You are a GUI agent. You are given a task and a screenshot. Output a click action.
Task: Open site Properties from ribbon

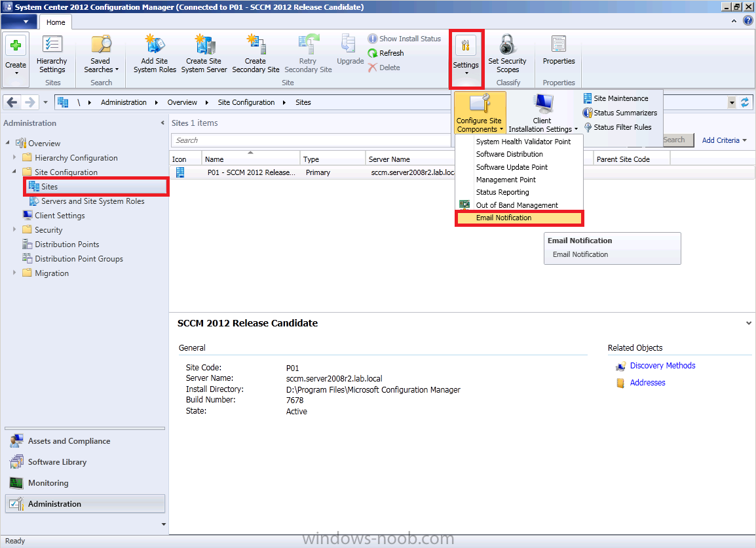tap(559, 50)
